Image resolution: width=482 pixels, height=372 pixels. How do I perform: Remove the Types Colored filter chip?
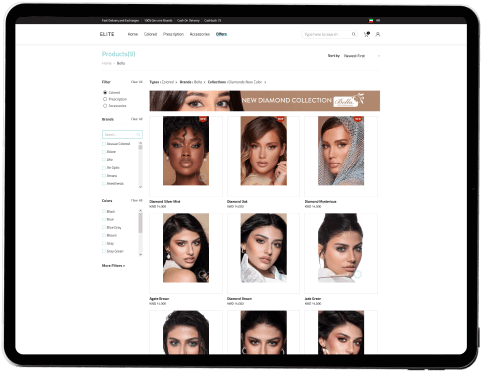[176, 82]
